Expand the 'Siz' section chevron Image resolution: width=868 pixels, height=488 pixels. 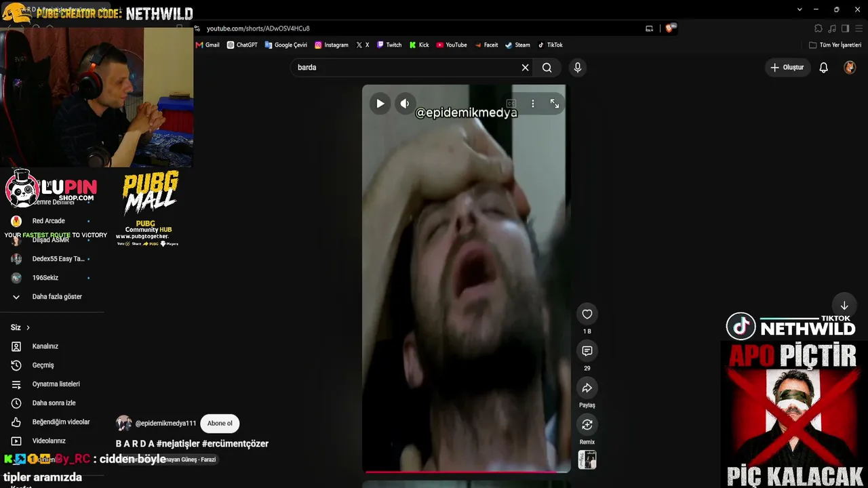pos(28,327)
